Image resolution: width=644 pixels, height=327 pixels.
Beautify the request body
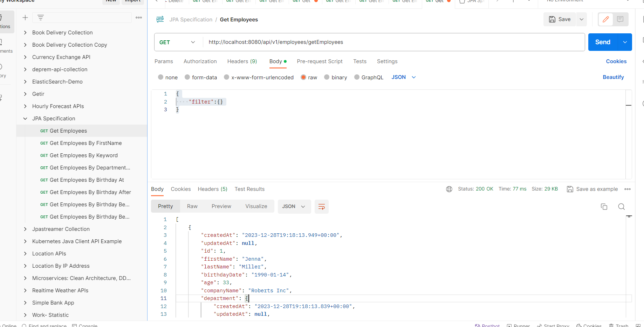[x=613, y=77]
